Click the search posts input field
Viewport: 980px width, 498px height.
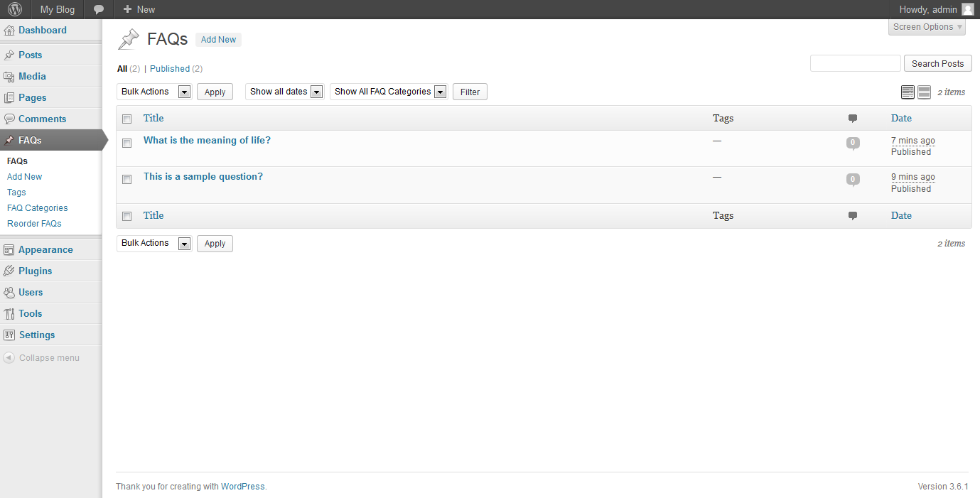tap(855, 63)
